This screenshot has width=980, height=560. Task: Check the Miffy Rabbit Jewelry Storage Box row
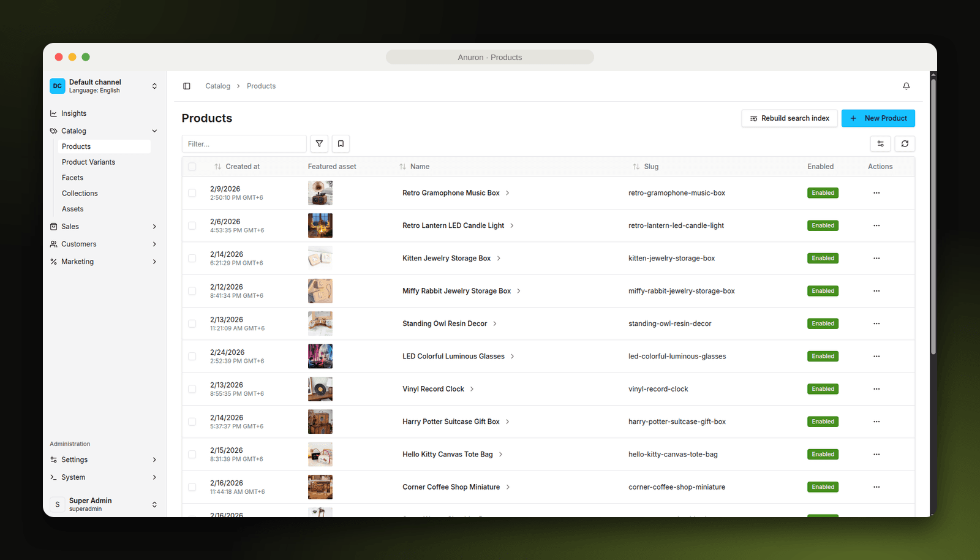pos(192,291)
